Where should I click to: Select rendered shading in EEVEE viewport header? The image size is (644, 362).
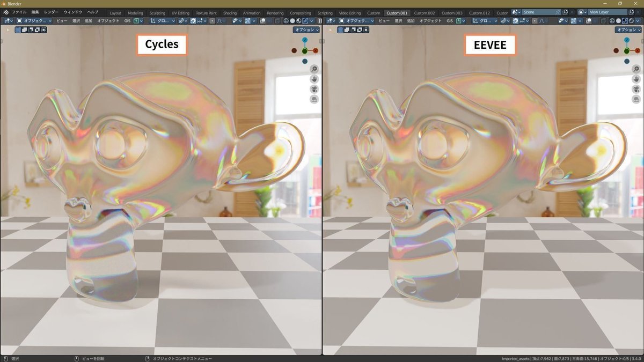point(631,21)
